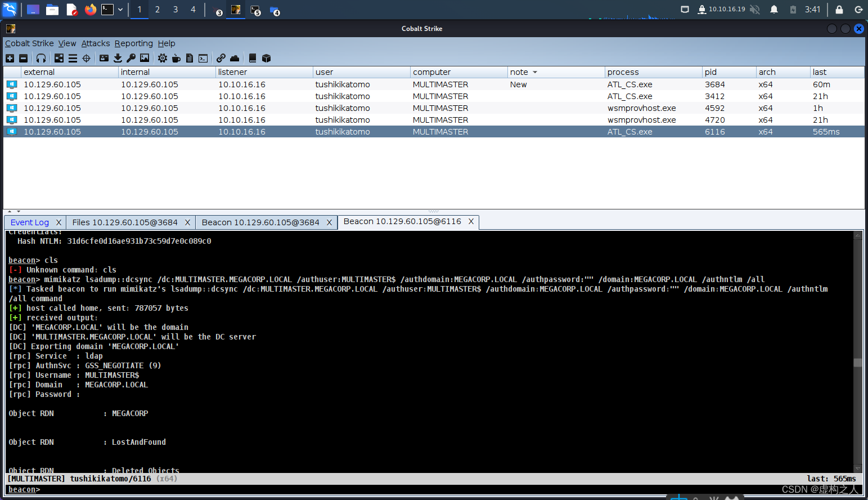The image size is (868, 500).
Task: Open Java signed applet coffee icon
Action: (x=176, y=58)
